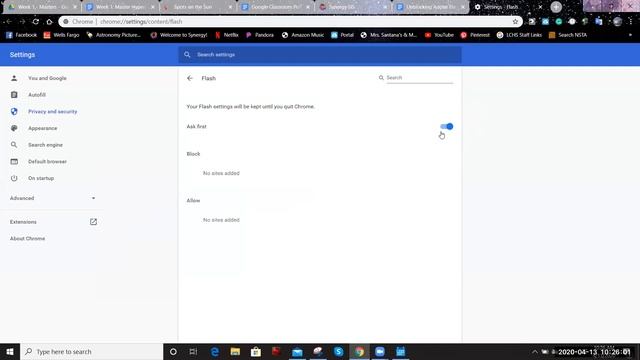Open Privacy and security section
Viewport: 640px width, 360px height.
pos(52,111)
